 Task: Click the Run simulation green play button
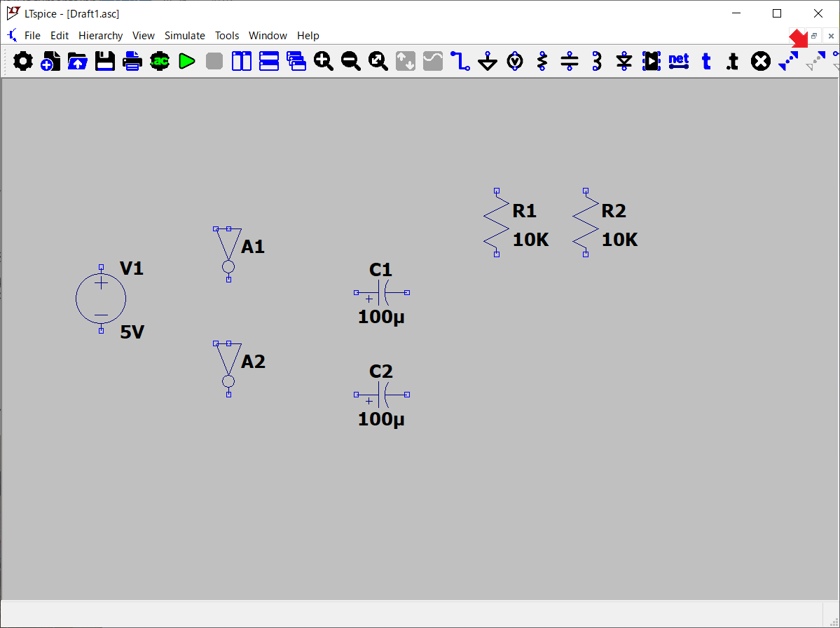click(186, 62)
